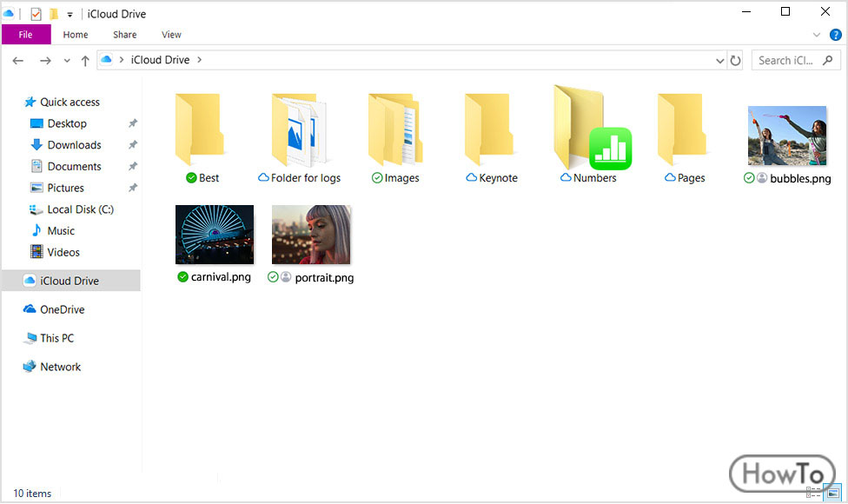Expand the ribbon with the chevron

click(817, 35)
